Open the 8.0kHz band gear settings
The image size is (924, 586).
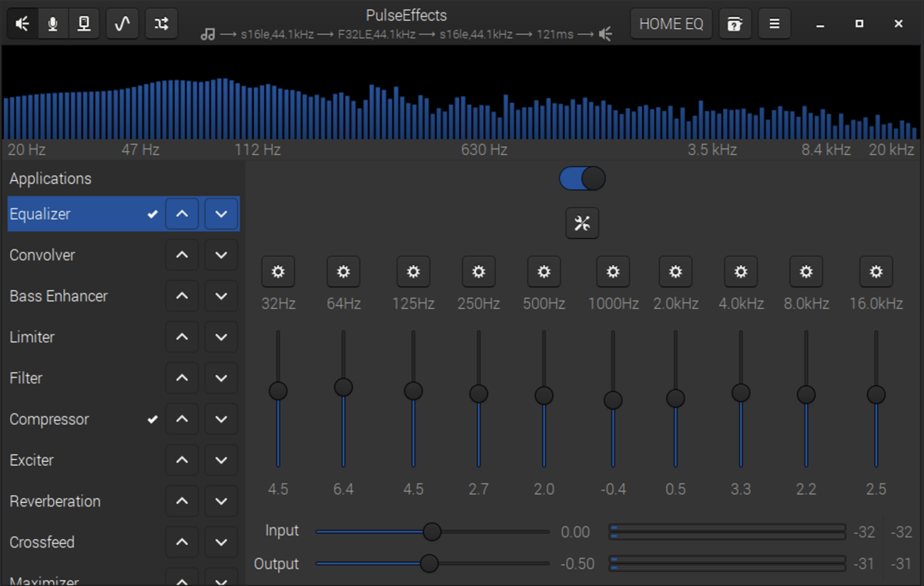806,272
